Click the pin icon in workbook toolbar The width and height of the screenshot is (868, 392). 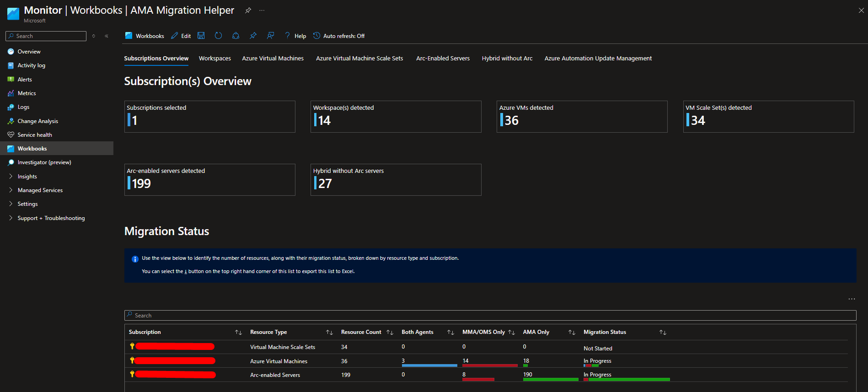click(x=253, y=36)
